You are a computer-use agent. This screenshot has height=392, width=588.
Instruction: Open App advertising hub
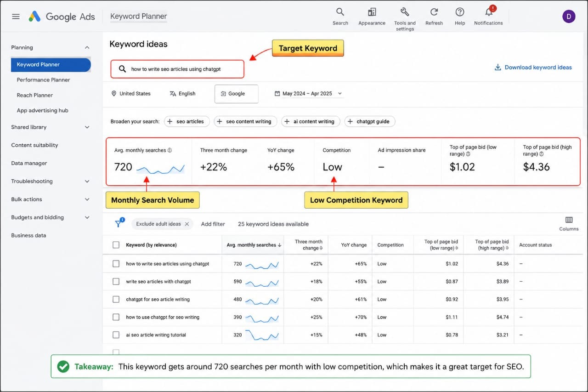click(x=43, y=110)
